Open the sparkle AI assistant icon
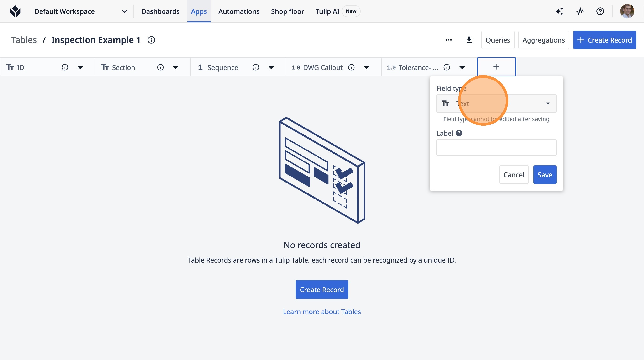The image size is (644, 360). [x=559, y=11]
